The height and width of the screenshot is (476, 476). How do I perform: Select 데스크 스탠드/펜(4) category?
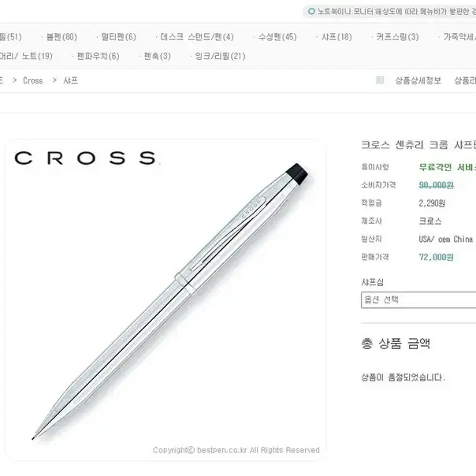(197, 37)
